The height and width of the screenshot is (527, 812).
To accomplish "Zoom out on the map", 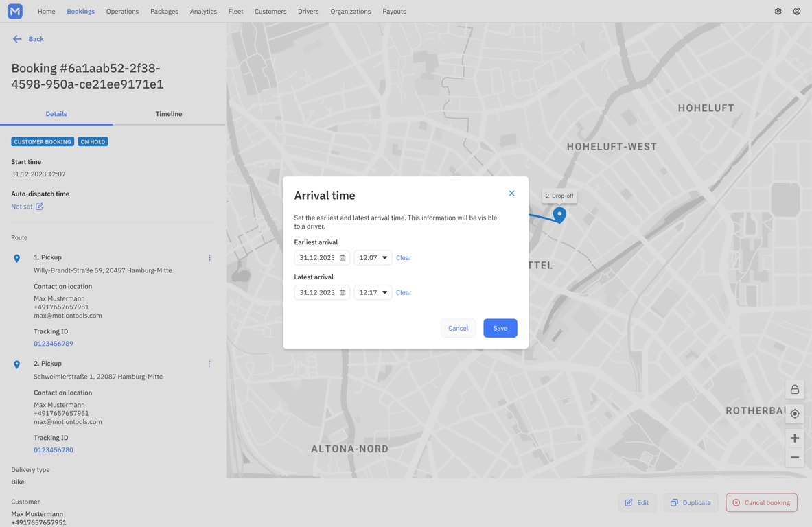I will [x=794, y=458].
